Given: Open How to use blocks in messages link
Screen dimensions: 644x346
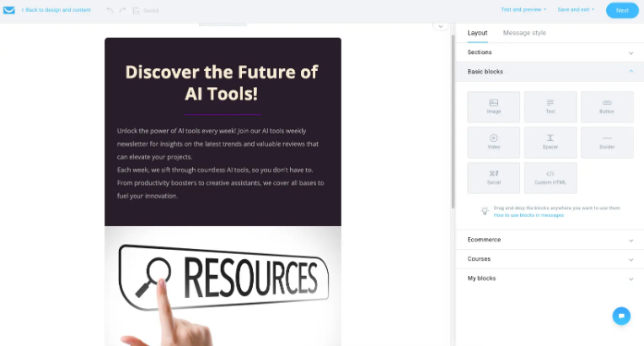Looking at the screenshot, I should (529, 215).
